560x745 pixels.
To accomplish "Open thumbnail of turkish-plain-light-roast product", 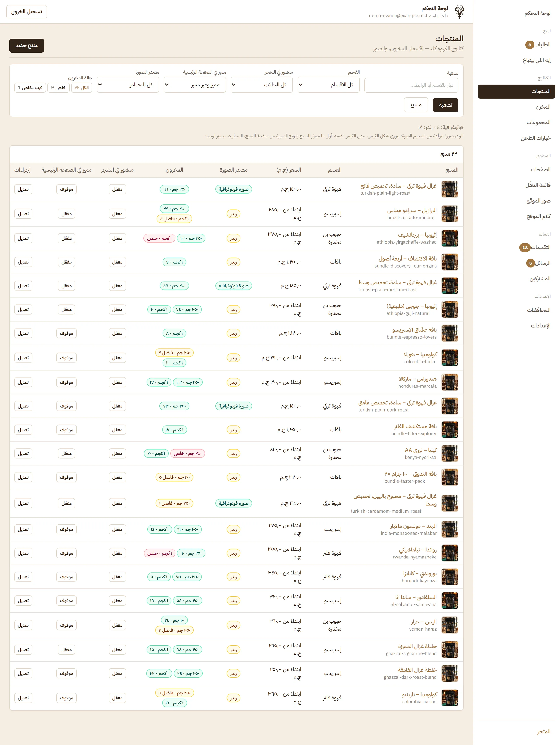I will (450, 189).
